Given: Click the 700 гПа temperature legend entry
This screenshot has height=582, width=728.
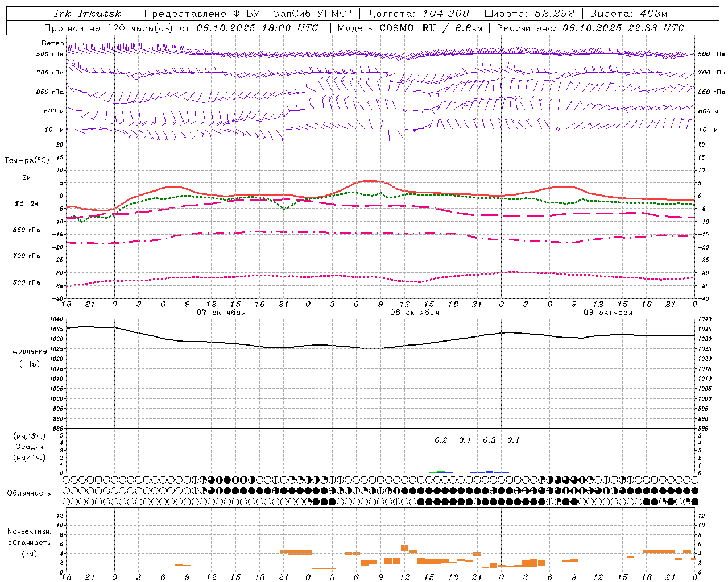Looking at the screenshot, I should (x=27, y=256).
